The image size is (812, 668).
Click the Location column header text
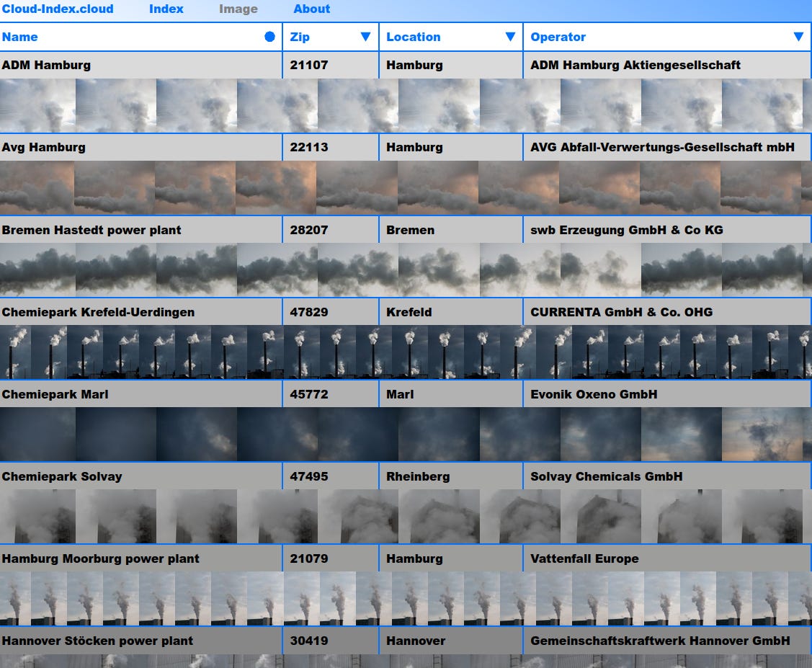point(414,37)
